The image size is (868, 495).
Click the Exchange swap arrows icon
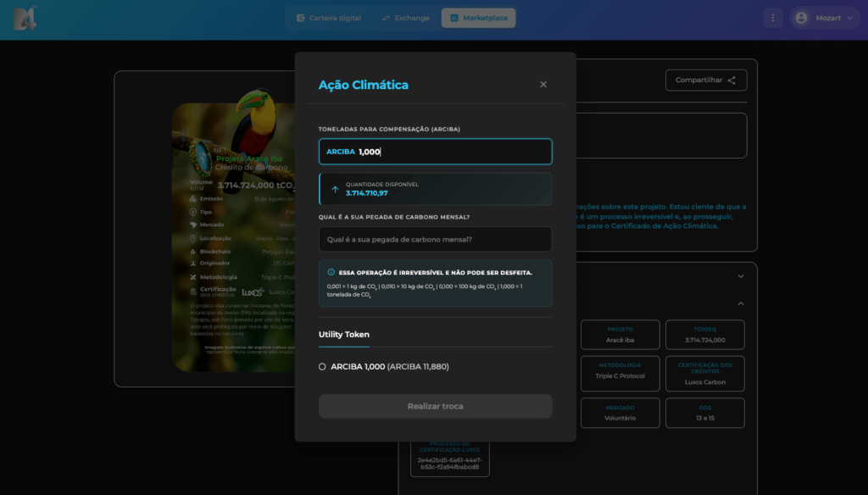(x=386, y=18)
